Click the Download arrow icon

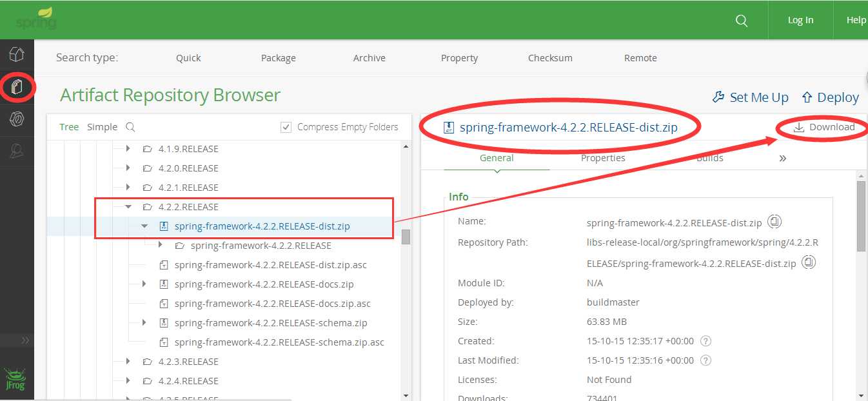point(798,127)
